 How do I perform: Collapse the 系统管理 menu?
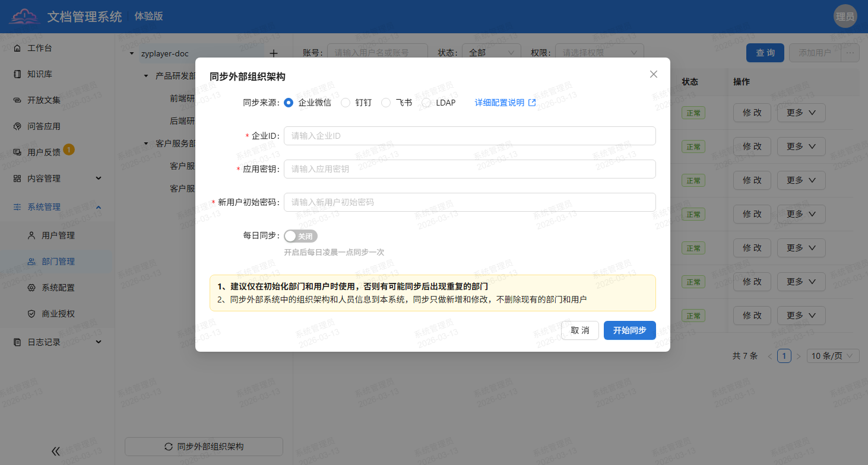(58, 207)
